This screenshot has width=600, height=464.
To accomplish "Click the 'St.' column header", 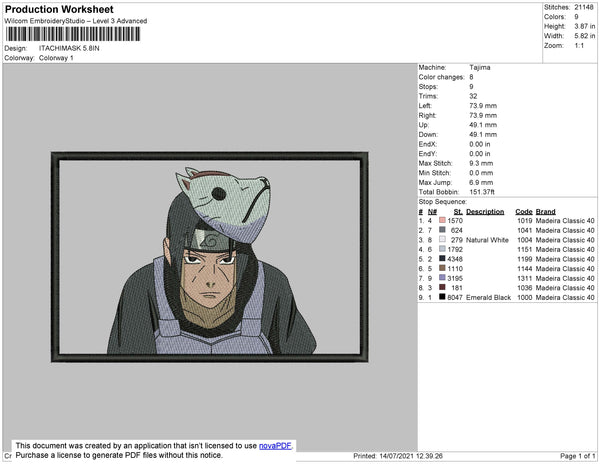I will tap(458, 212).
